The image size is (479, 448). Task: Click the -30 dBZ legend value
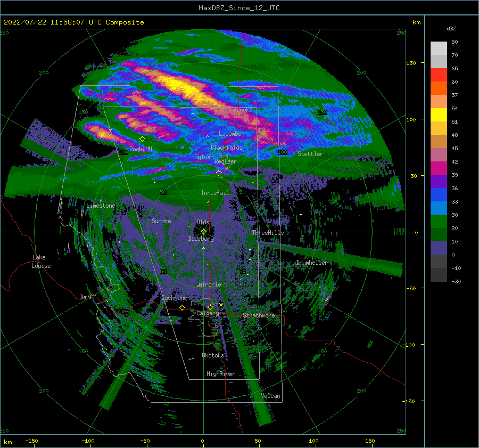[456, 281]
